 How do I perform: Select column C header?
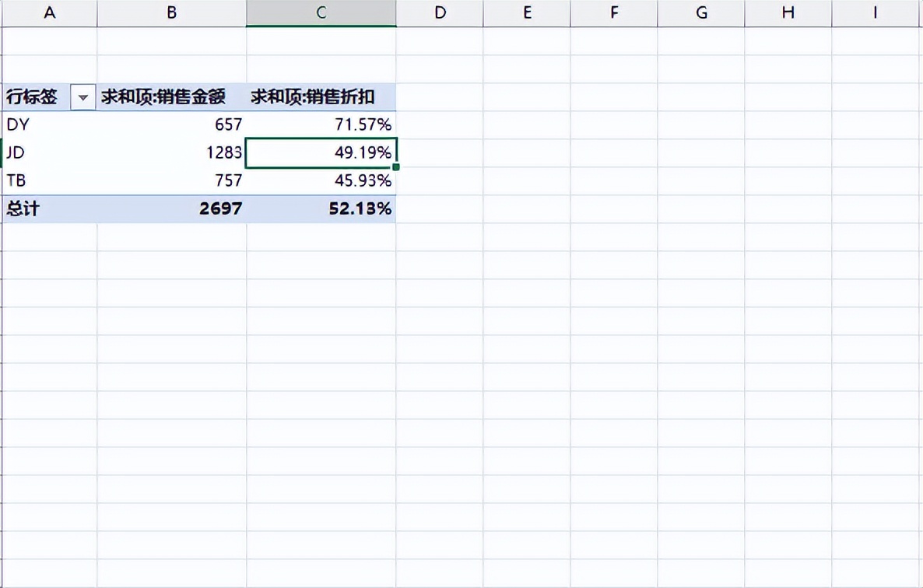(x=321, y=13)
